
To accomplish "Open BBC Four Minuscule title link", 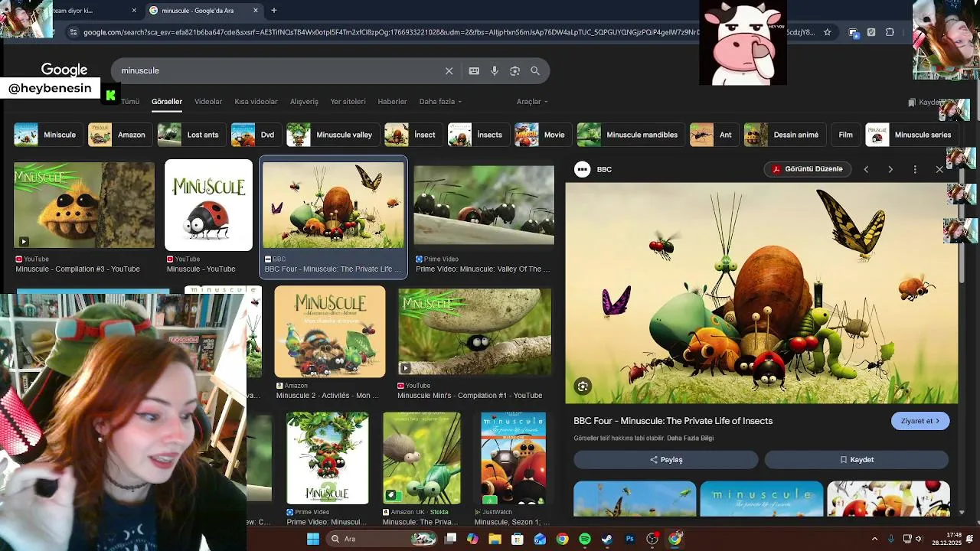I will tap(673, 421).
